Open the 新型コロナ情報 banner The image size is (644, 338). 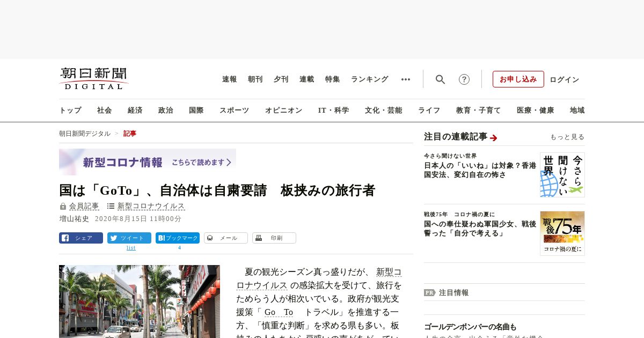tap(148, 162)
